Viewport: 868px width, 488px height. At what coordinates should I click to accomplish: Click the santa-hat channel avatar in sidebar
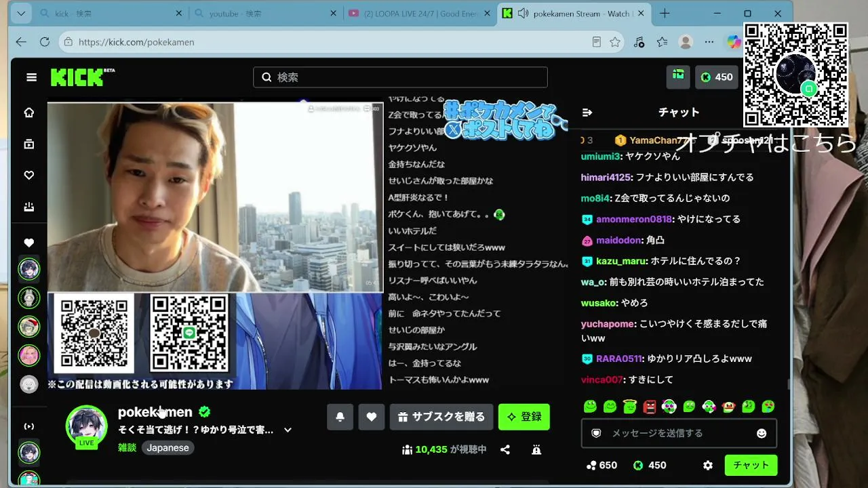pos(28,327)
